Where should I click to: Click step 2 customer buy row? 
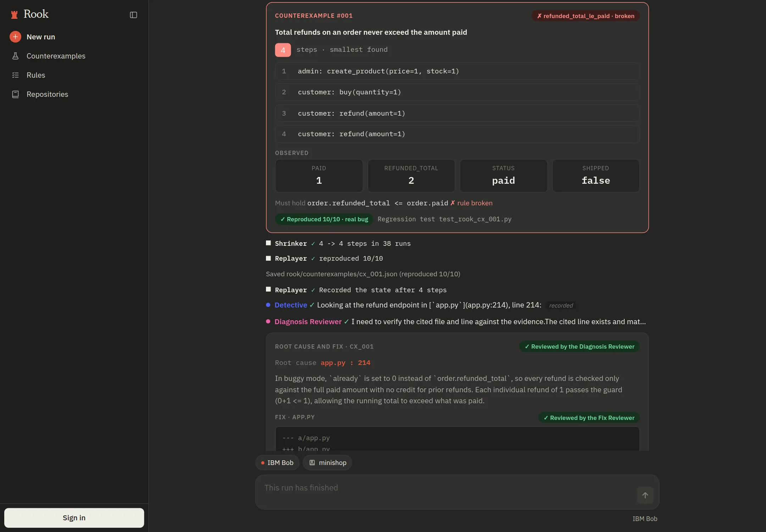457,92
